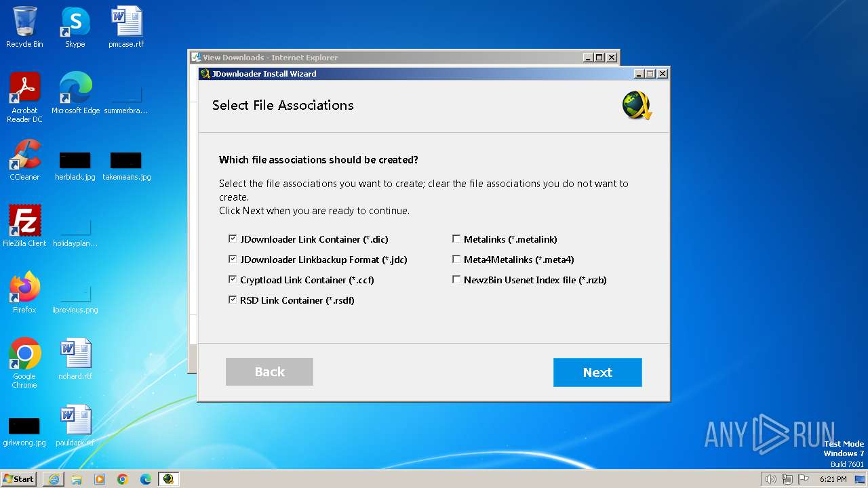Open Acrobat Reader DC shortcut
The image size is (868, 488).
coord(24,98)
